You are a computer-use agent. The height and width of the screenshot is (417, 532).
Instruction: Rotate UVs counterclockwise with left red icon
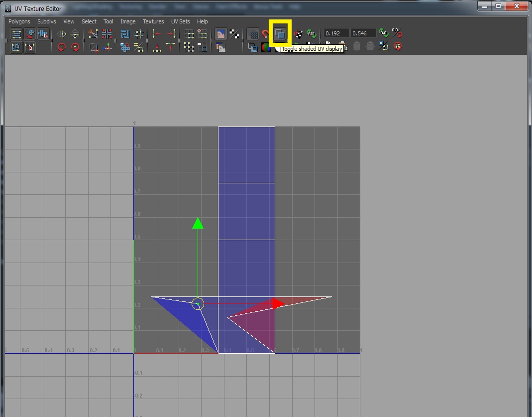pyautogui.click(x=62, y=47)
